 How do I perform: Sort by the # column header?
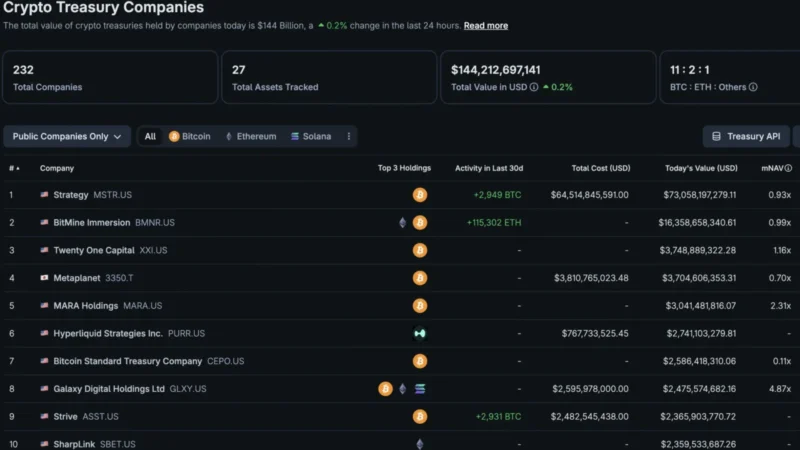point(14,168)
